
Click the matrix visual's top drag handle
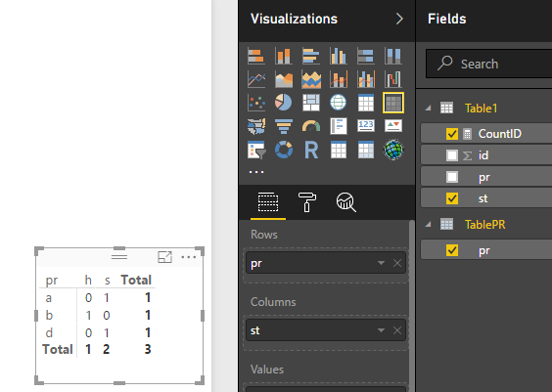coord(119,257)
